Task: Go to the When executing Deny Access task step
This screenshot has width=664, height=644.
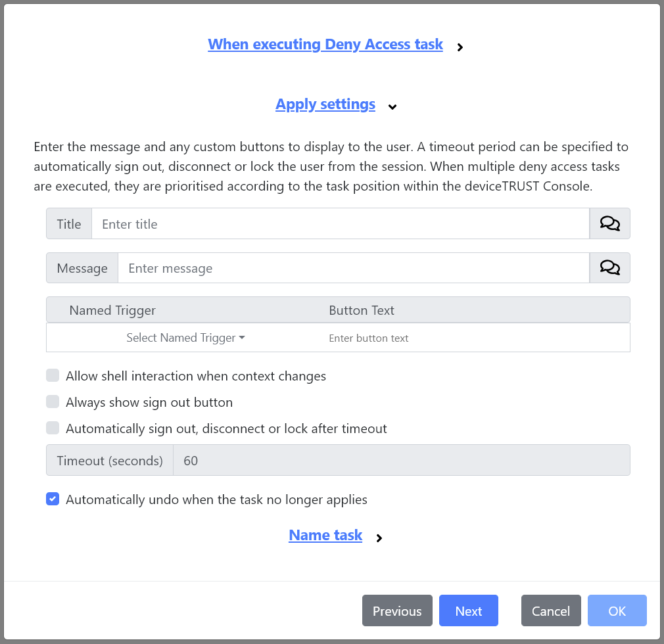Action: click(325, 44)
